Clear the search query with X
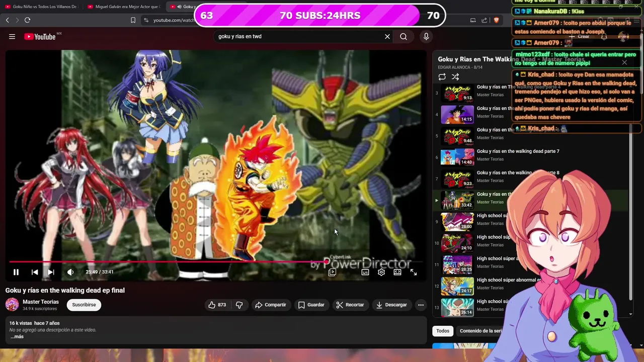Image resolution: width=644 pixels, height=362 pixels. tap(387, 36)
